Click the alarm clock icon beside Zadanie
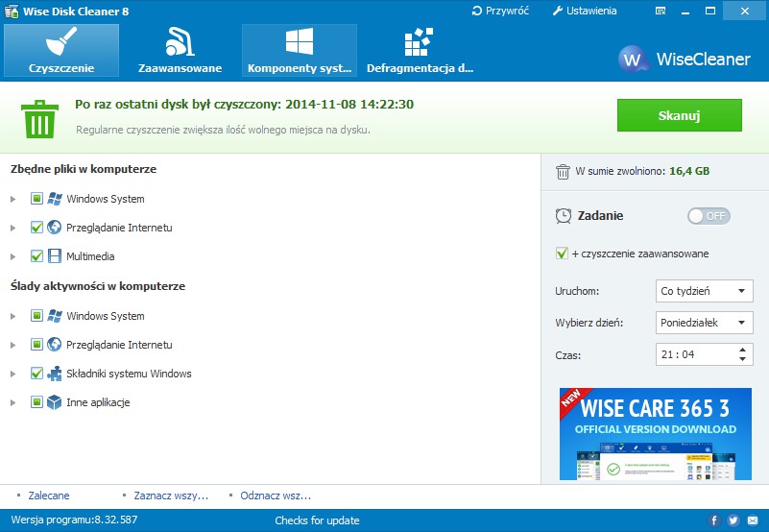The image size is (769, 532). coord(563,216)
